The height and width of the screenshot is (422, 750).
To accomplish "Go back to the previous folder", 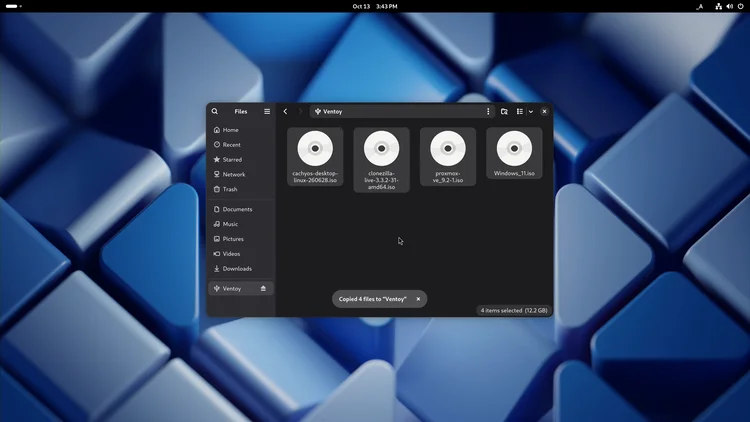I will (x=285, y=111).
